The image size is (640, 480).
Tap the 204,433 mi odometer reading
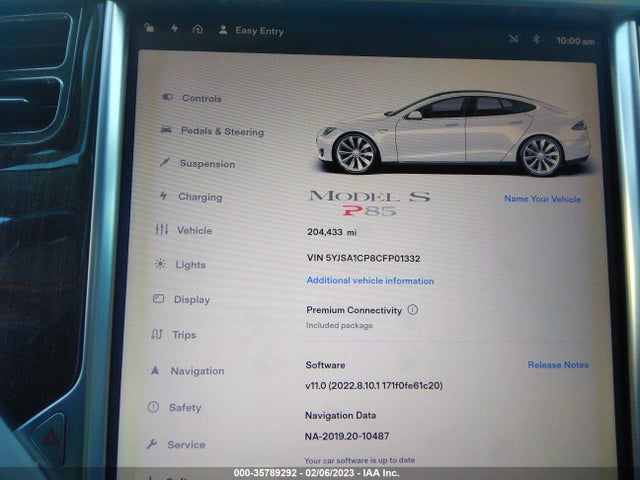pos(332,232)
